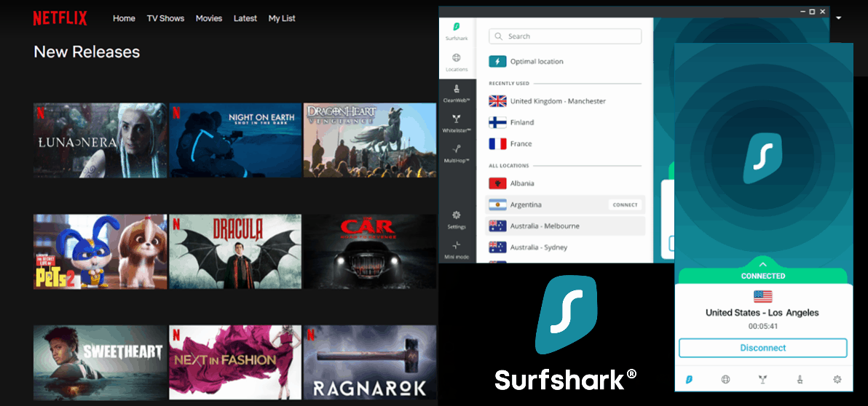This screenshot has width=868, height=406.
Task: Click the Albania flag icon
Action: click(497, 183)
